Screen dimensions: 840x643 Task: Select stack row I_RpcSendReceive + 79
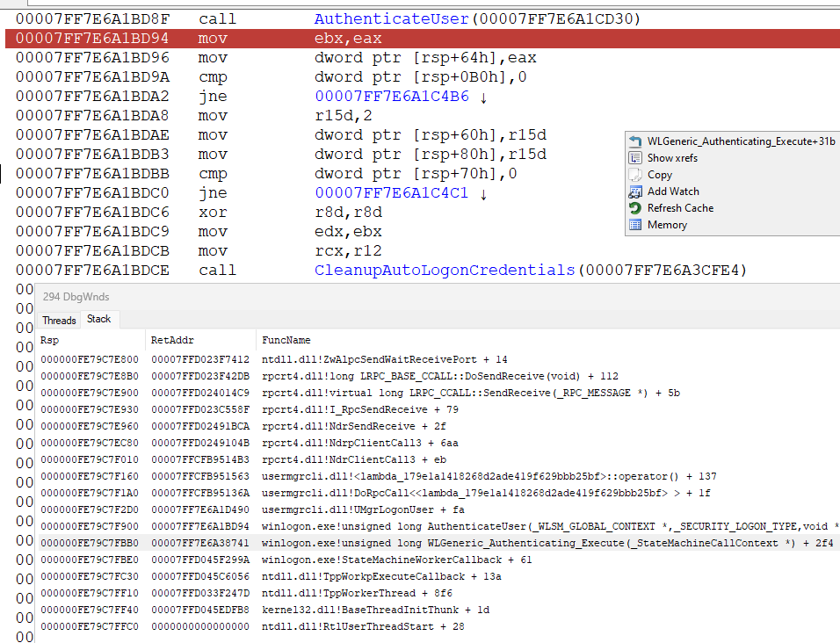439,409
